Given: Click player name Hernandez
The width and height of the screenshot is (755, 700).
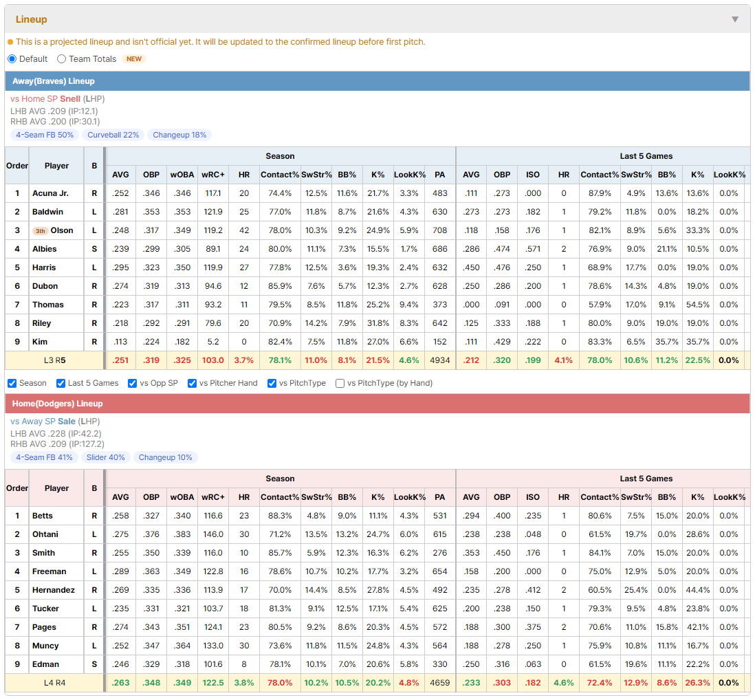Looking at the screenshot, I should tap(54, 590).
